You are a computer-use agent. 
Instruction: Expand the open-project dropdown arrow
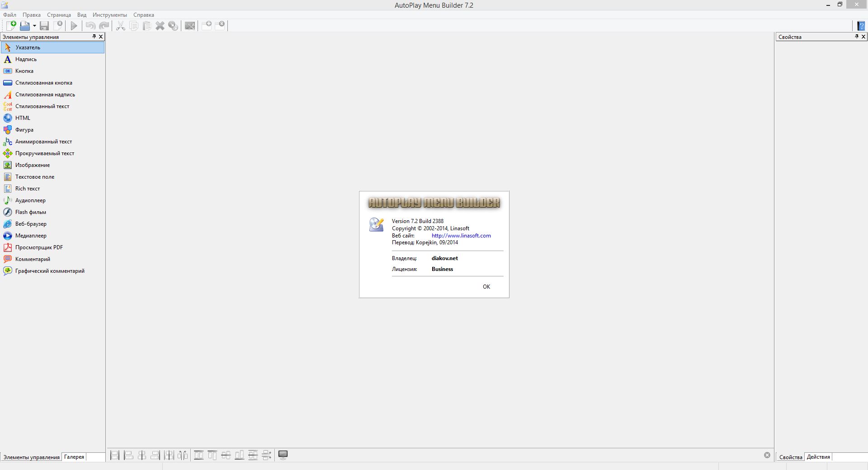(34, 26)
